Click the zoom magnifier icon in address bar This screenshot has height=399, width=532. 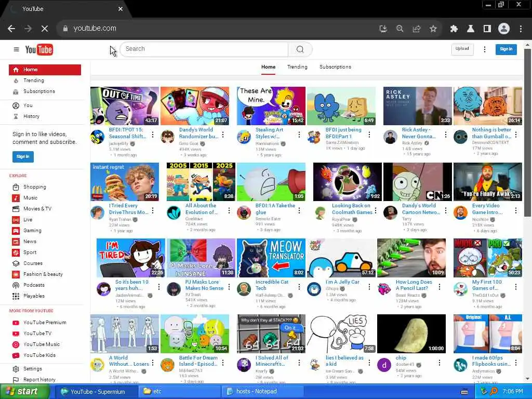pos(400,29)
